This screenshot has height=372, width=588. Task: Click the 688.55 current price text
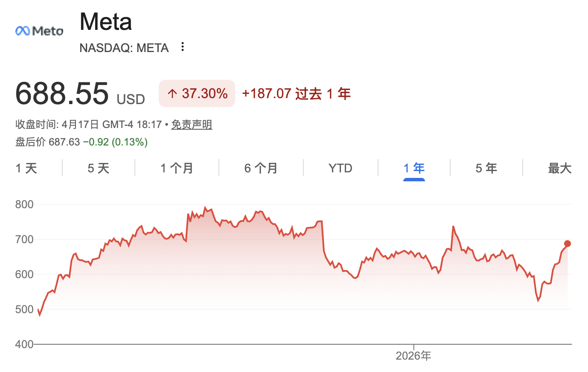[x=61, y=93]
